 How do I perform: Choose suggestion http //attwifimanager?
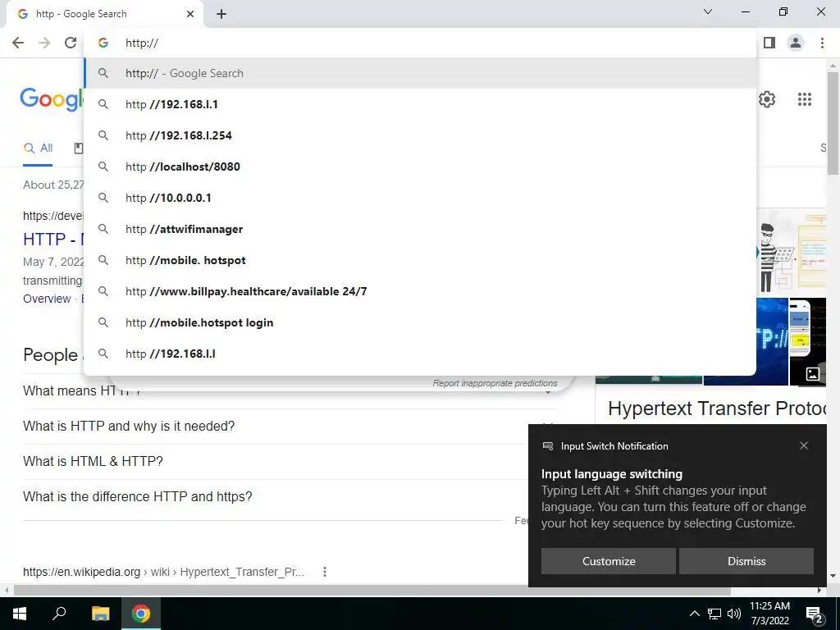coord(421,229)
